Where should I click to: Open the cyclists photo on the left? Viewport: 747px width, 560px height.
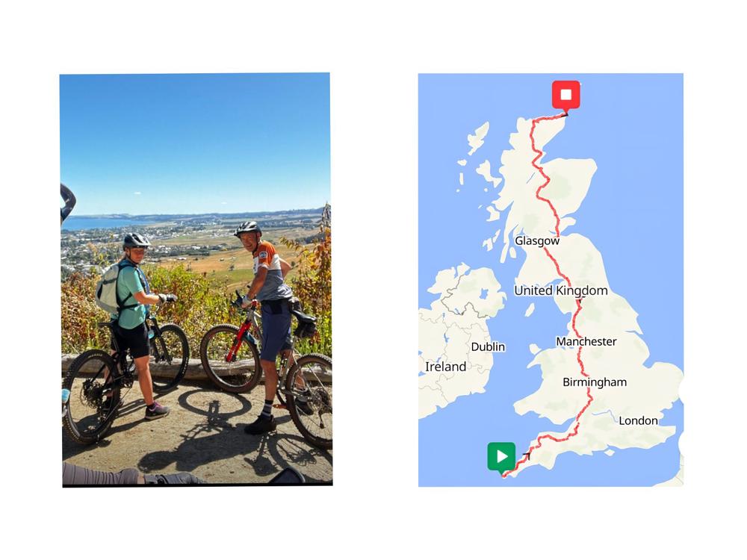point(196,279)
